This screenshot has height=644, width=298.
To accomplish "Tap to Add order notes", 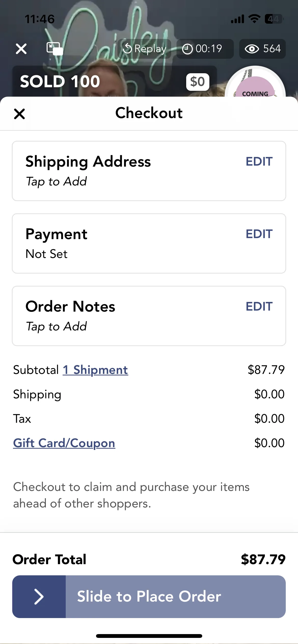I will [56, 327].
